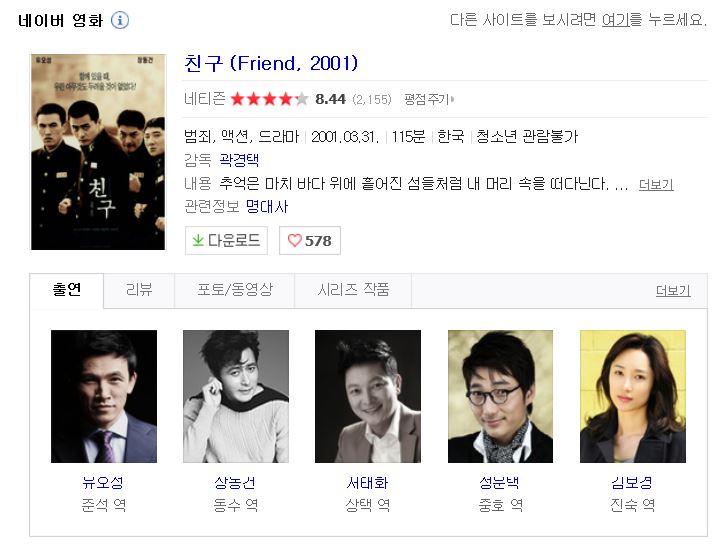Click the heart like icon showing 578

click(295, 240)
